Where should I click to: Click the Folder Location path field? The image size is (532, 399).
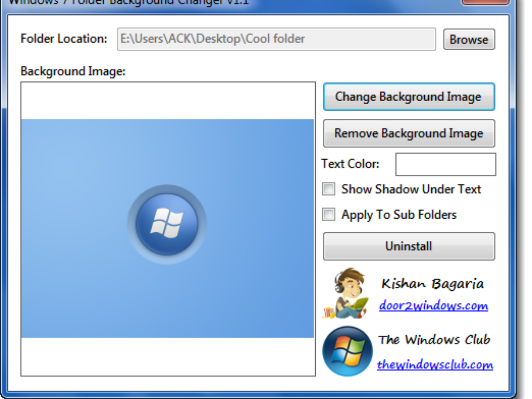pyautogui.click(x=277, y=39)
